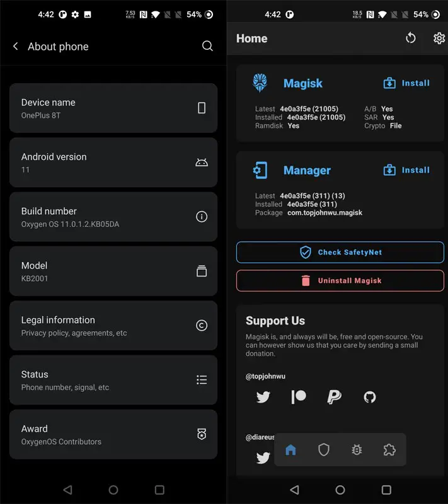The width and height of the screenshot is (448, 504).
Task: Go back from About phone screen
Action: click(x=15, y=46)
